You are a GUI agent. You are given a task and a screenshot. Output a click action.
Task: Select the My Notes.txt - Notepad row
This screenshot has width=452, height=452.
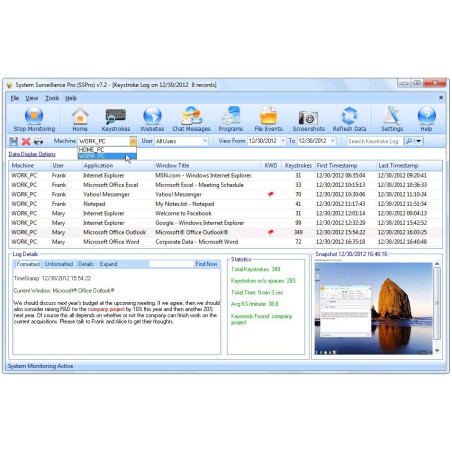pyautogui.click(x=225, y=204)
